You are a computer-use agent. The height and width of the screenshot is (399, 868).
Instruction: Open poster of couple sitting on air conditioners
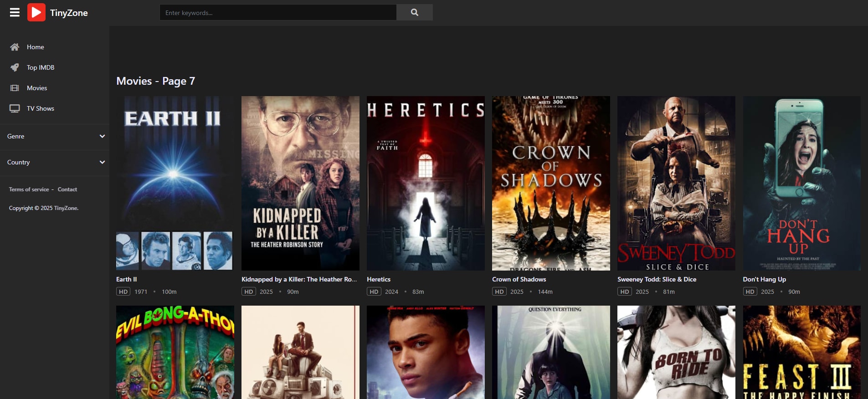click(300, 352)
